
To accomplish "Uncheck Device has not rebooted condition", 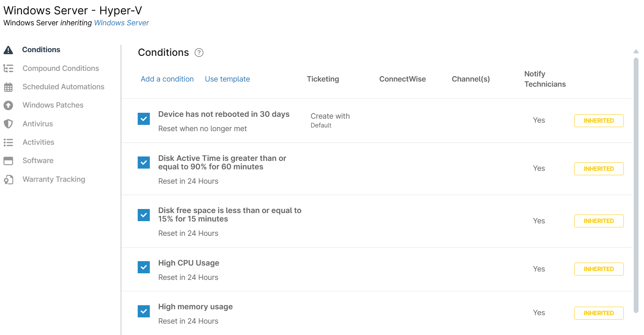I will tap(144, 119).
